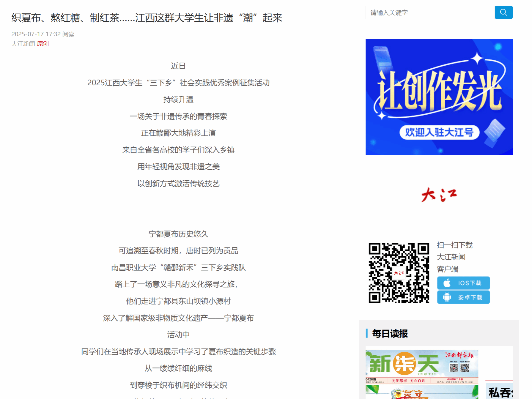Click the Apple logo icon
The height and width of the screenshot is (399, 532).
[447, 283]
